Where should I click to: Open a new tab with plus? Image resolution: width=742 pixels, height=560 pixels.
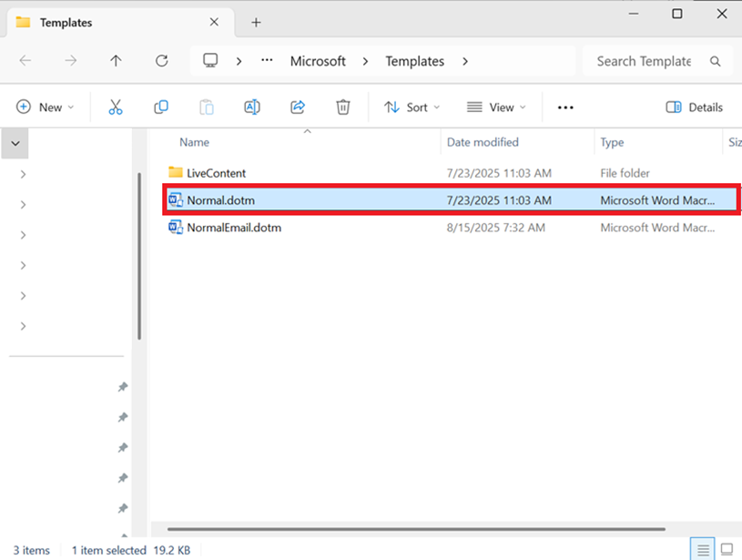[256, 22]
